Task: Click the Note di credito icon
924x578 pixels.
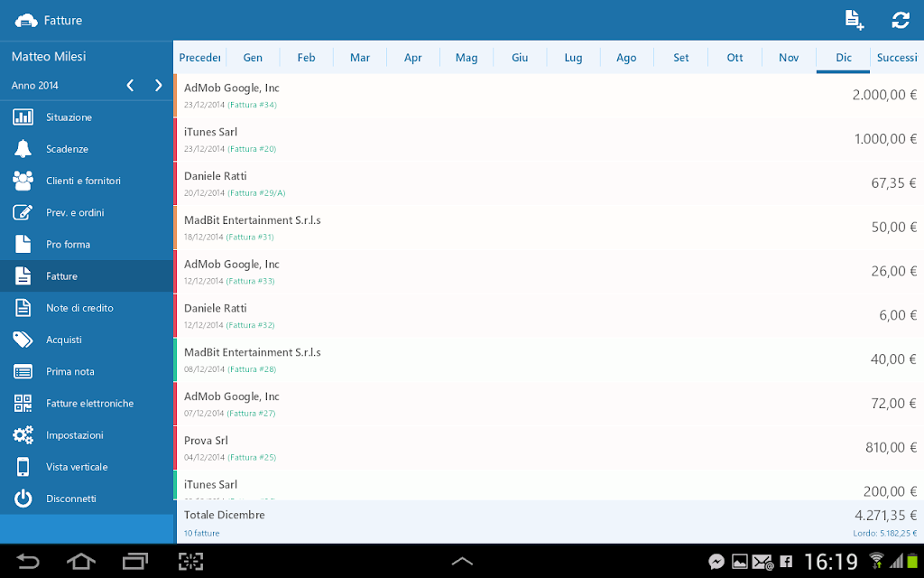Action: pyautogui.click(x=23, y=308)
